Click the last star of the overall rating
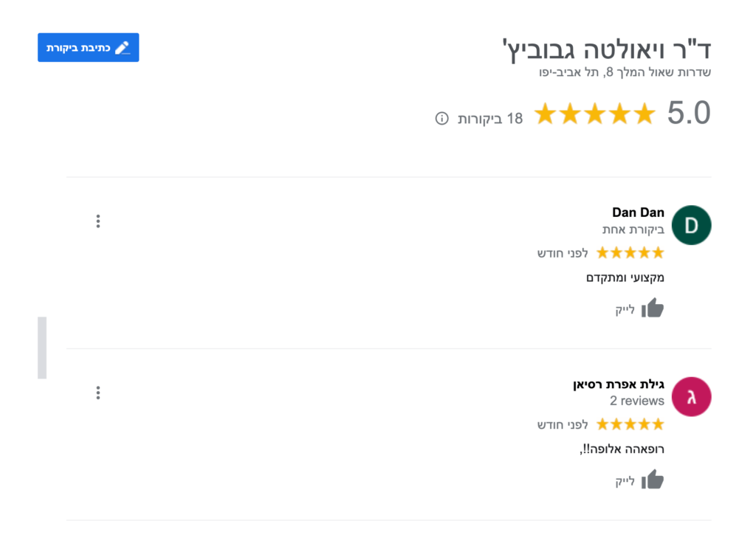 click(643, 114)
